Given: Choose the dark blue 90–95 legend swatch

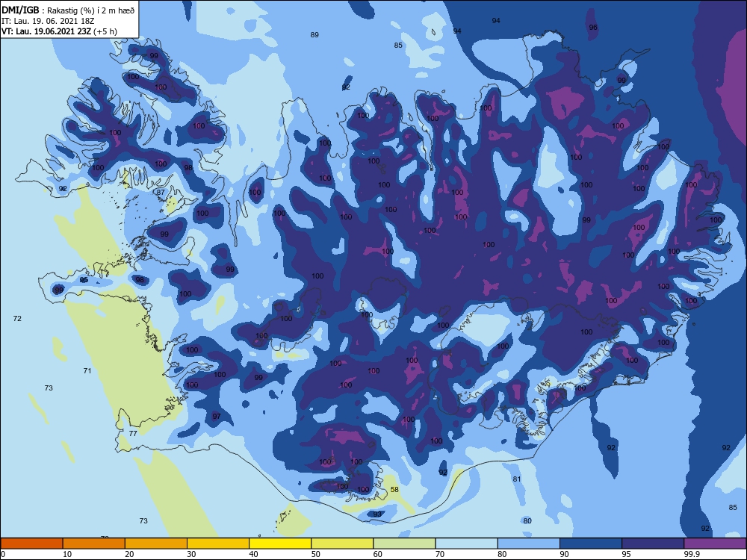Looking at the screenshot, I should point(591,544).
